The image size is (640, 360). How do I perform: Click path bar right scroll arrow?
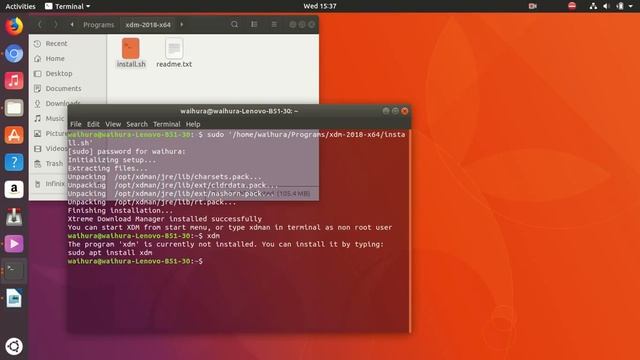coord(182,24)
